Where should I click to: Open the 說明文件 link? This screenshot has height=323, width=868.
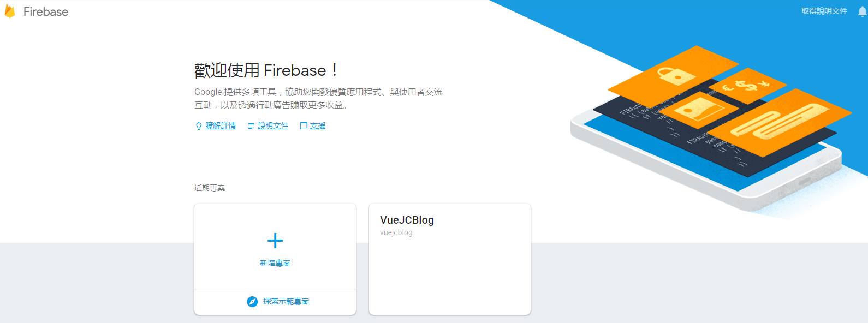pyautogui.click(x=273, y=126)
